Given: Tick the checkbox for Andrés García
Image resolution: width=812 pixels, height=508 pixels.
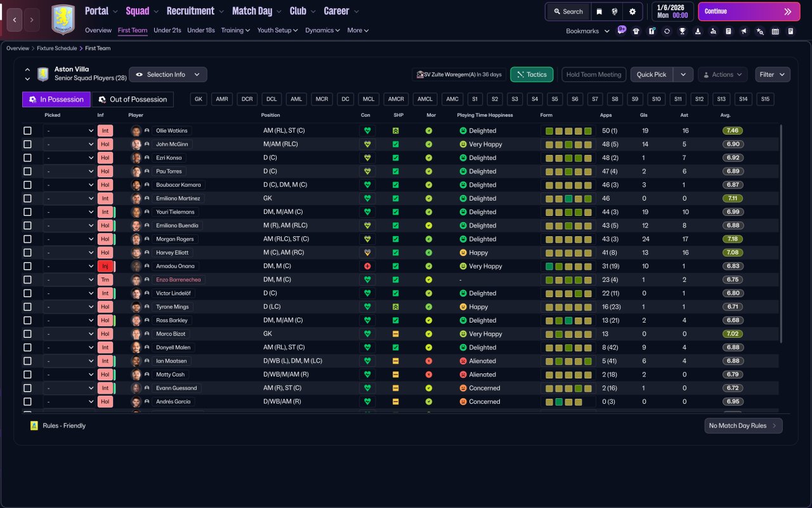Looking at the screenshot, I should [27, 401].
